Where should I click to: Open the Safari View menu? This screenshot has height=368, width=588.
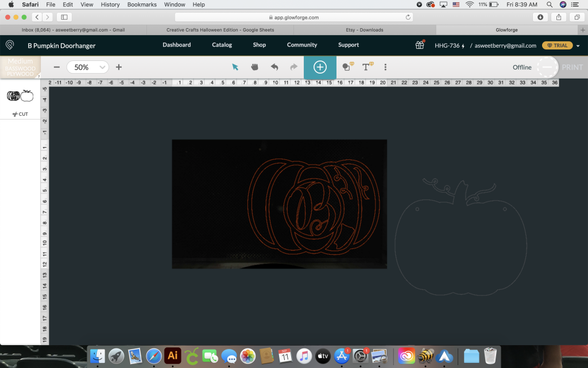click(x=87, y=5)
